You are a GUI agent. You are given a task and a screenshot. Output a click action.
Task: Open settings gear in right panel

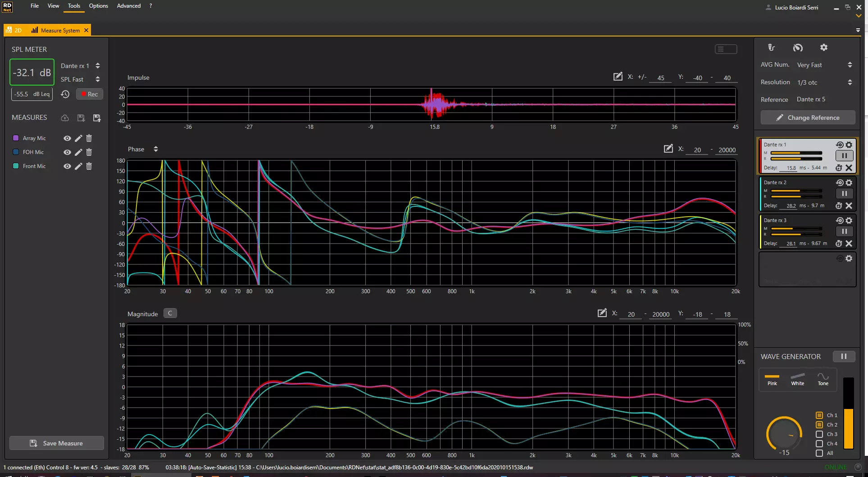click(x=823, y=48)
